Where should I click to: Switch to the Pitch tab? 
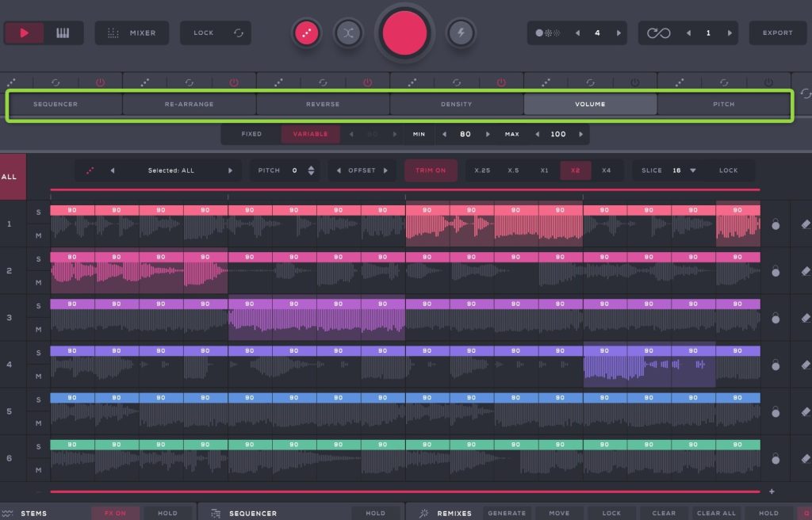tap(723, 105)
